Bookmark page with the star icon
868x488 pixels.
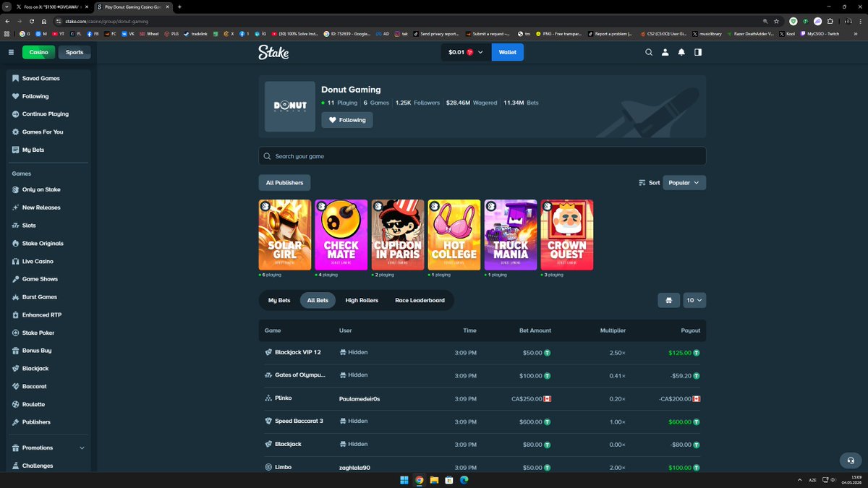point(776,21)
